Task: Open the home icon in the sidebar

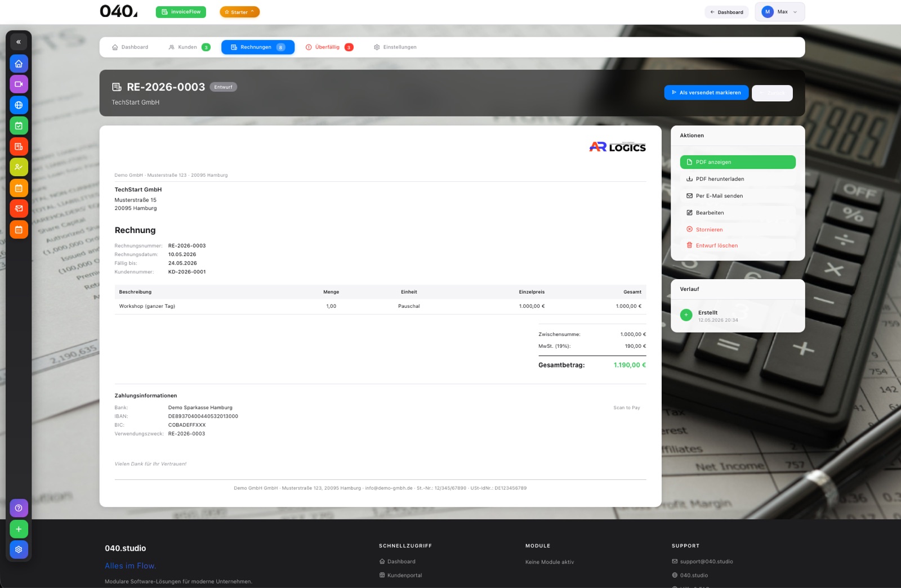Action: click(19, 64)
